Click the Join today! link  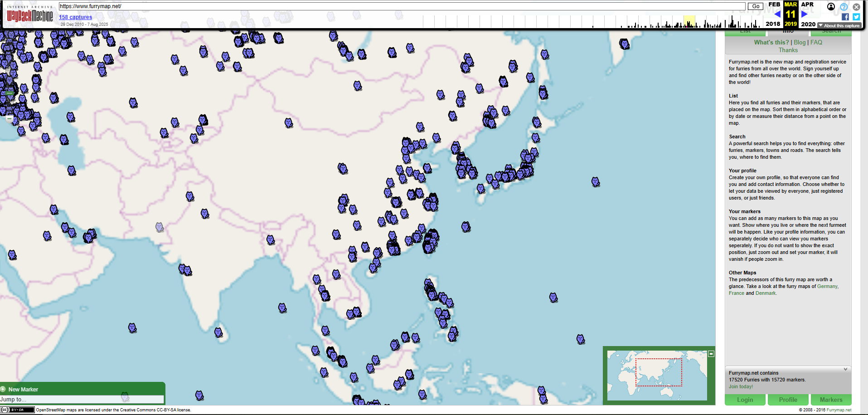[741, 387]
